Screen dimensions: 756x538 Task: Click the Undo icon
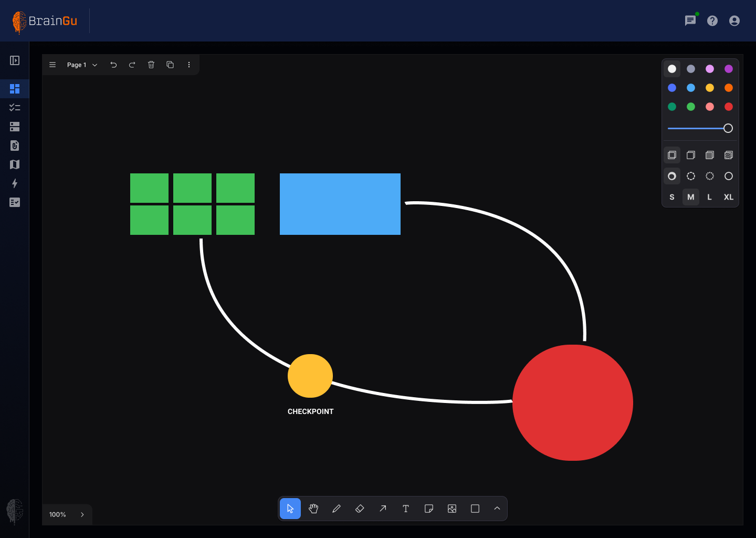click(113, 65)
